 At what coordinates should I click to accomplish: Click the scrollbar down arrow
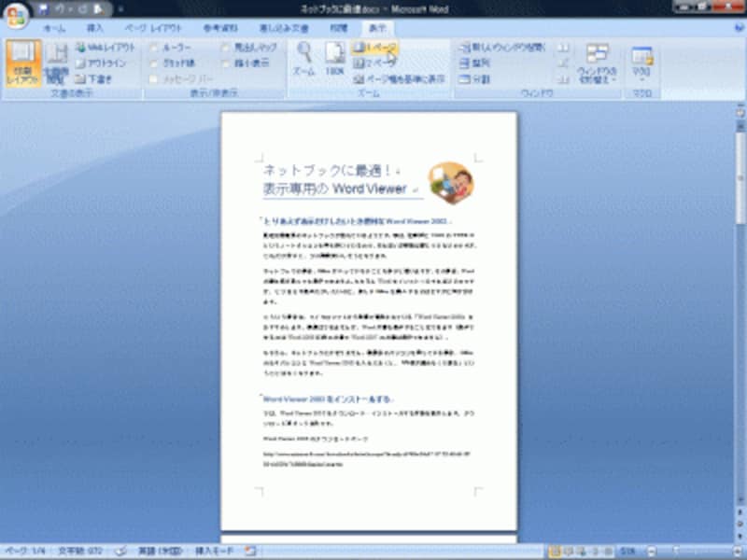tap(740, 500)
